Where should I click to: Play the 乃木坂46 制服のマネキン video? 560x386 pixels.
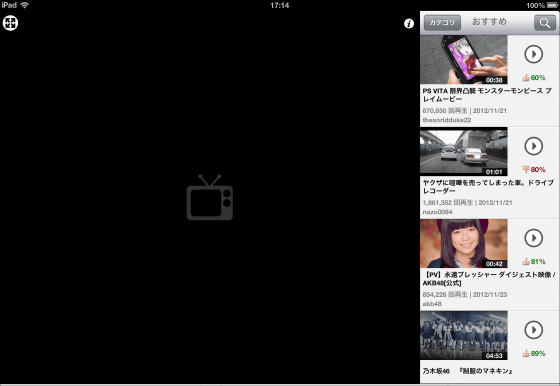coord(534,330)
